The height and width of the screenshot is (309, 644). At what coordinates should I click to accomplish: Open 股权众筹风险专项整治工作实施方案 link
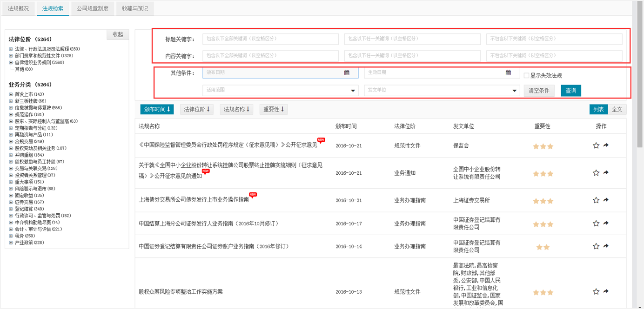pos(181,292)
